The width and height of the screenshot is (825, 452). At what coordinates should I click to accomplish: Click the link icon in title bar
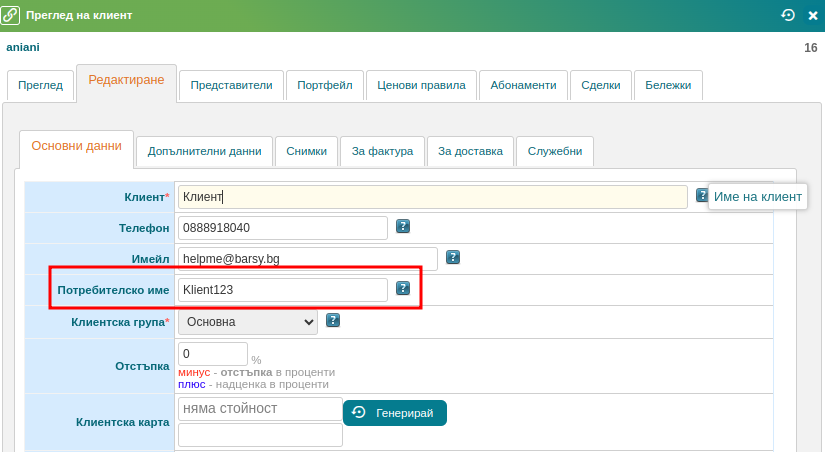point(10,15)
